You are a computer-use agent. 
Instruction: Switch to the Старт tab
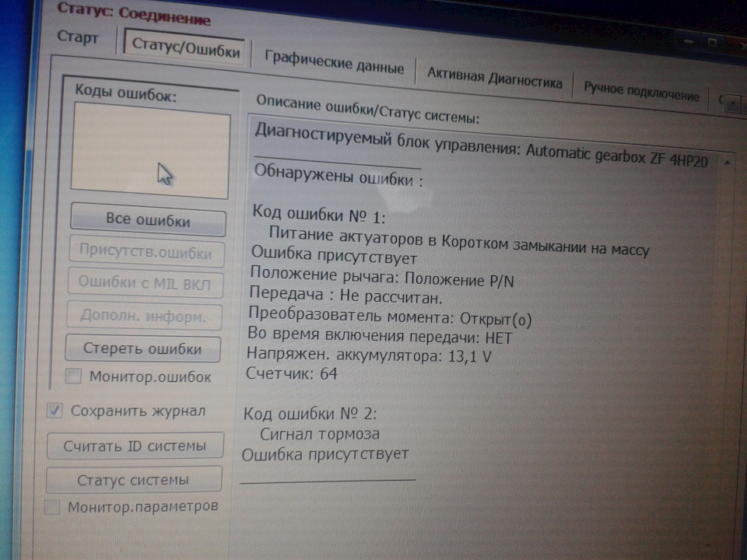coord(77,37)
